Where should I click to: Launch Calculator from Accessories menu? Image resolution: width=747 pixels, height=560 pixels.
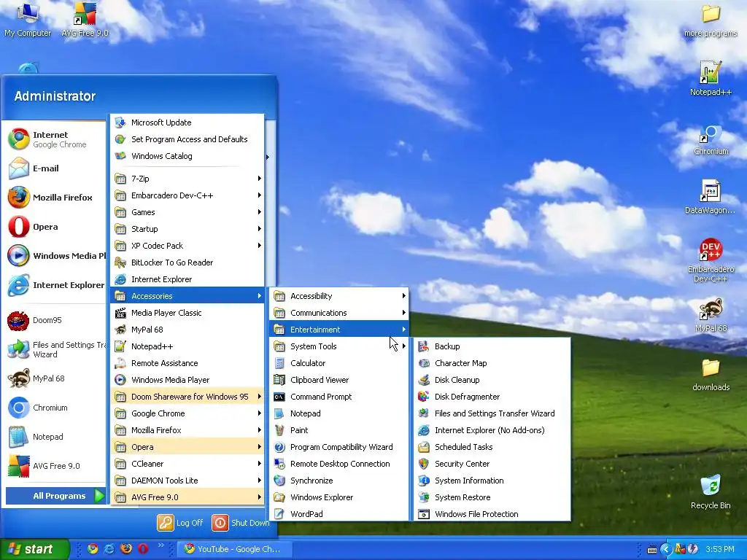[339, 363]
